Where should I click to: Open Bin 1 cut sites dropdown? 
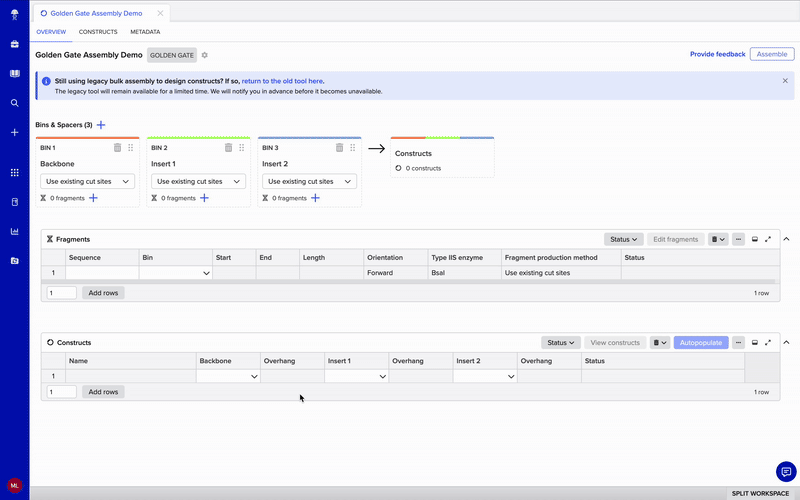click(x=88, y=181)
